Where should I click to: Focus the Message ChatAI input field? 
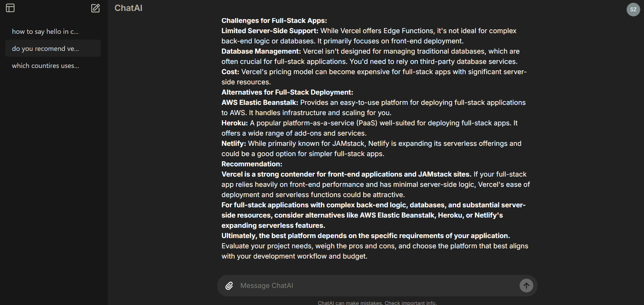376,286
